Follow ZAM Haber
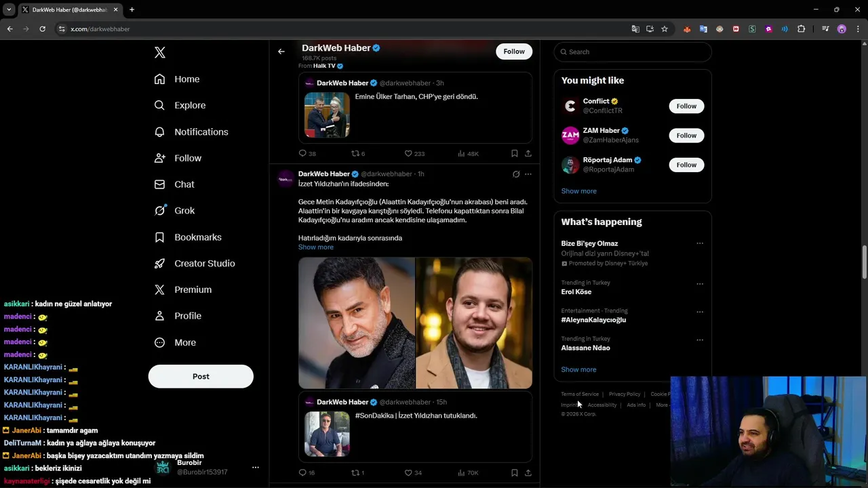 tap(686, 136)
